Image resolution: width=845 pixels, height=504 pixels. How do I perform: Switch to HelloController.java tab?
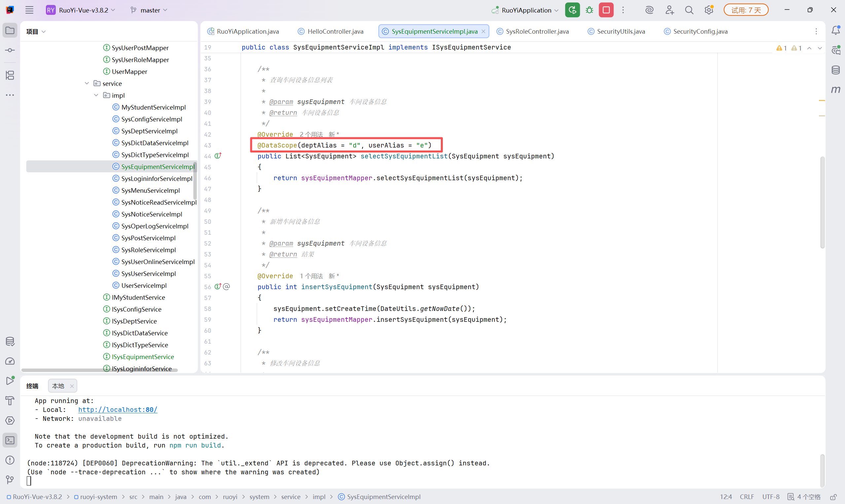(x=331, y=31)
